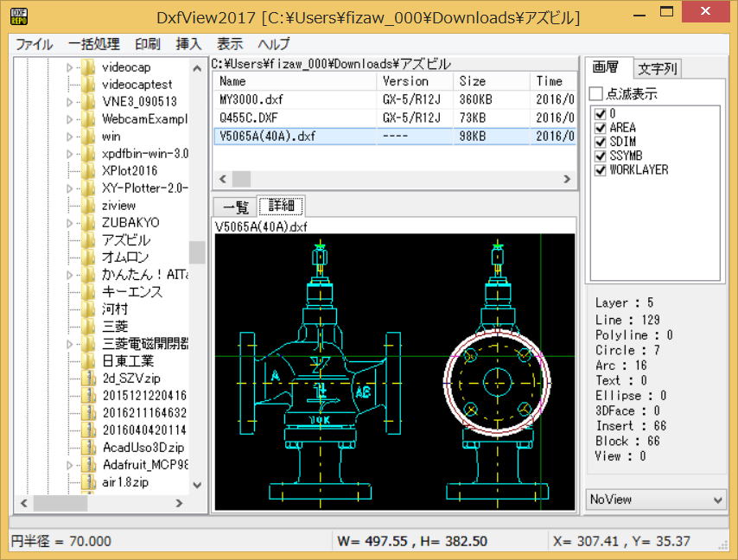Uncheck layer 0 checkbox

(600, 113)
